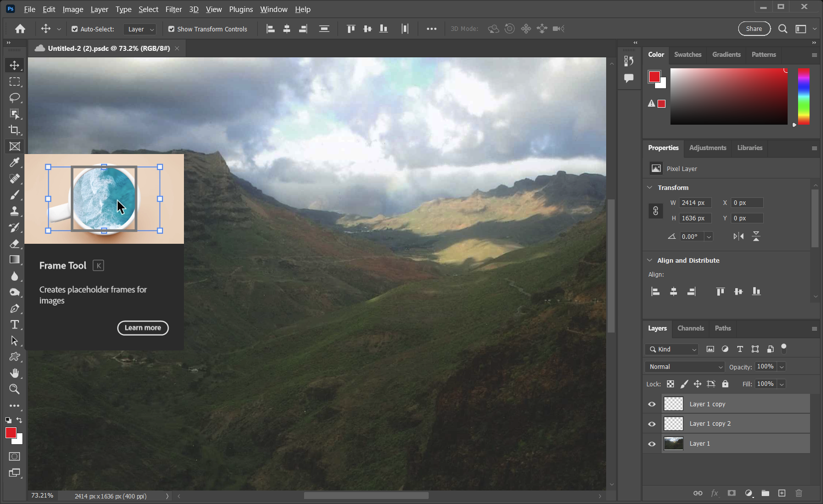Click the red foreground color swatch
The height and width of the screenshot is (504, 823).
(x=12, y=433)
